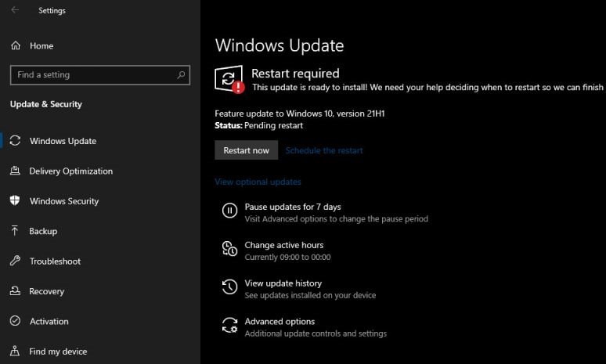Click 'Feature update to Windows 10, version 21H1'
606x364 pixels.
(300, 114)
